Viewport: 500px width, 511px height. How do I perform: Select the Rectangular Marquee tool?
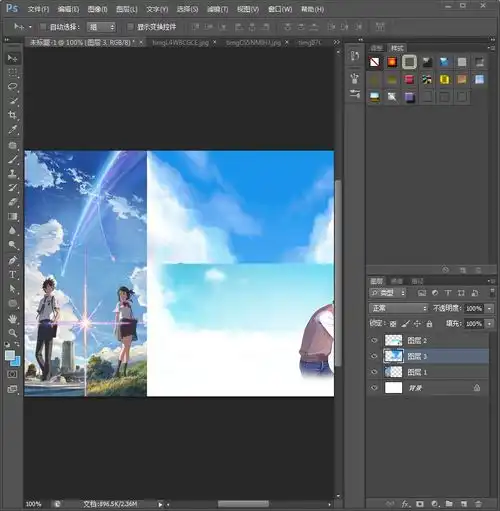[12, 72]
